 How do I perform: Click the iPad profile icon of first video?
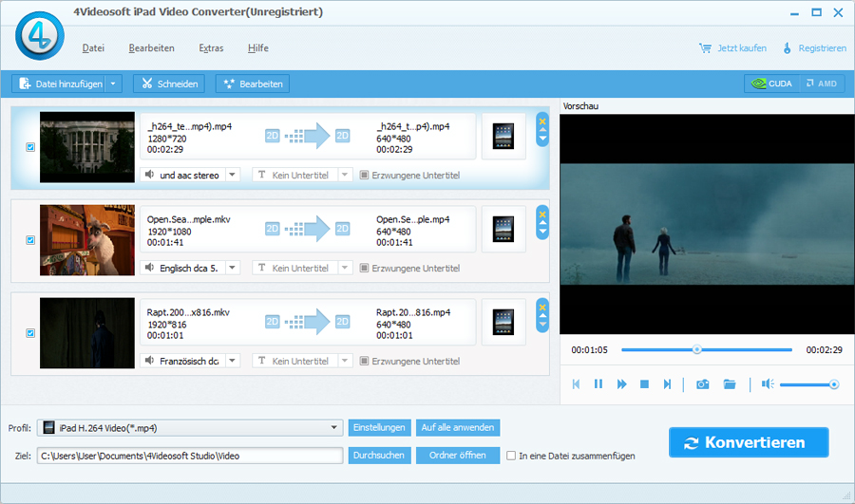coord(503,137)
